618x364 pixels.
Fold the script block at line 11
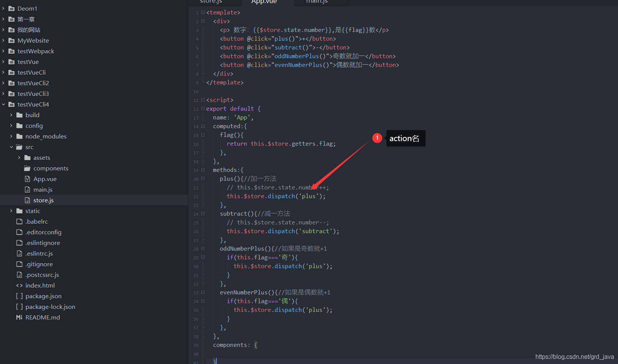pyautogui.click(x=203, y=100)
